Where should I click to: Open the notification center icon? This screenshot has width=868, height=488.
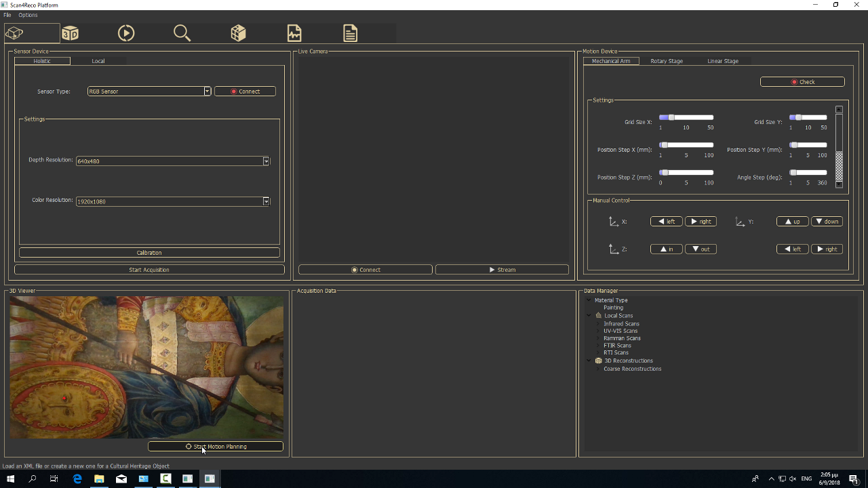[853, 479]
